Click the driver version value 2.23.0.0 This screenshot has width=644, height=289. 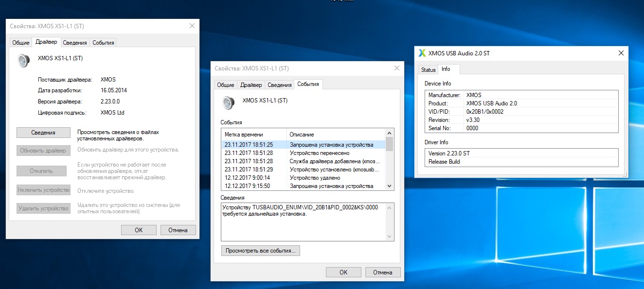tap(110, 102)
